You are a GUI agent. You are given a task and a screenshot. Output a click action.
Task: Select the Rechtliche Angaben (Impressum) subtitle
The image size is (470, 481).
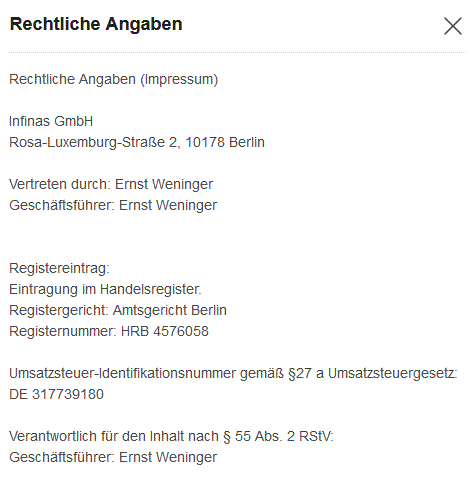point(113,80)
